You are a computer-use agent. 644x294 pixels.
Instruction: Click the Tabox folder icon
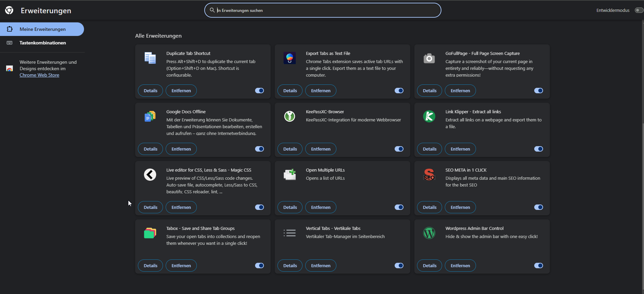(150, 233)
